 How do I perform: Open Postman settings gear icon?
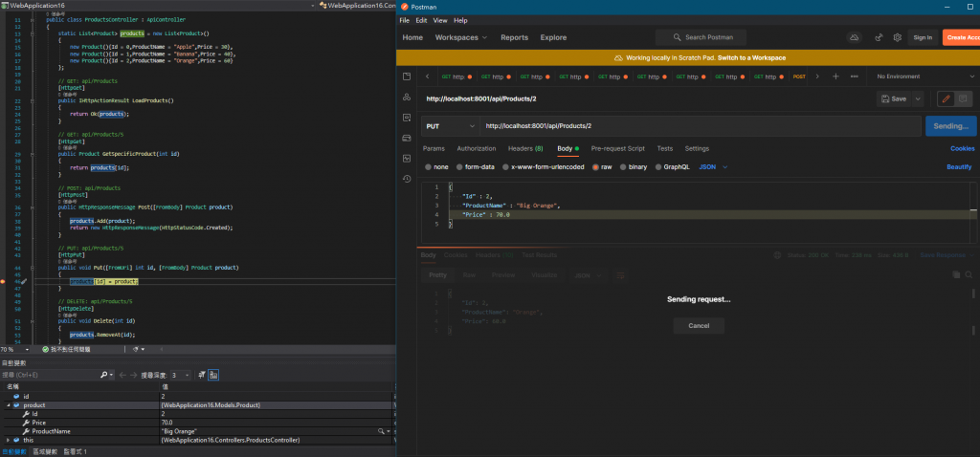click(x=898, y=37)
